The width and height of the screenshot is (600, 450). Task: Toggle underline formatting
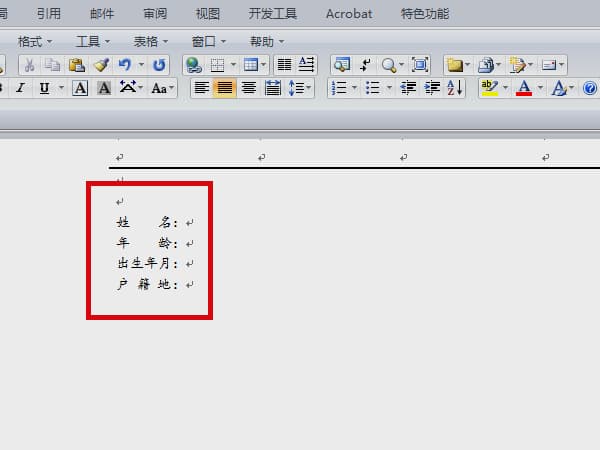(44, 88)
